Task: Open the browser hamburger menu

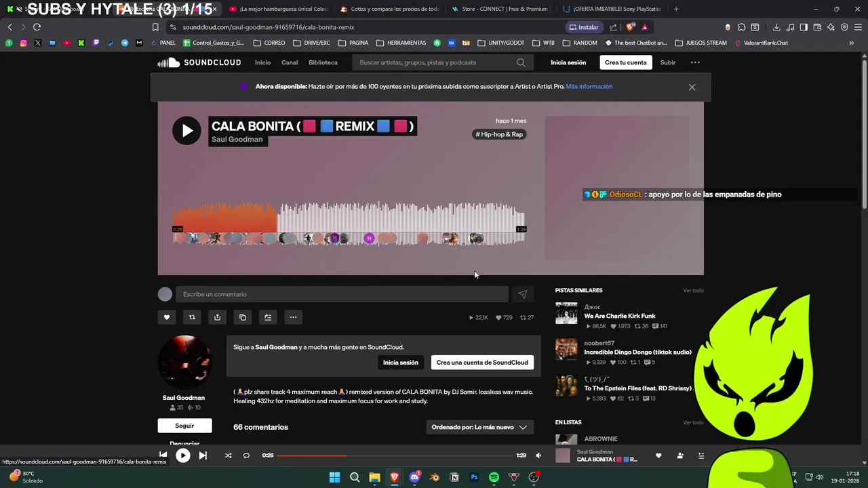Action: (x=858, y=27)
